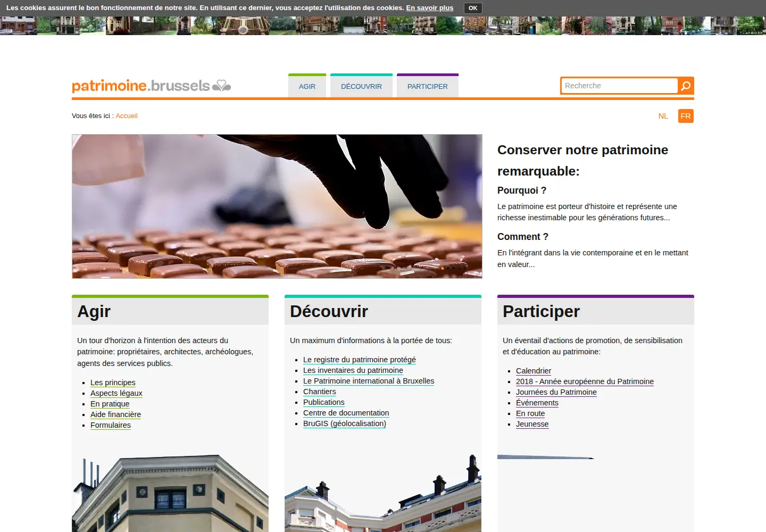Click the patrimoine.brussels logo
Viewport: 766px width, 532px height.
click(152, 86)
